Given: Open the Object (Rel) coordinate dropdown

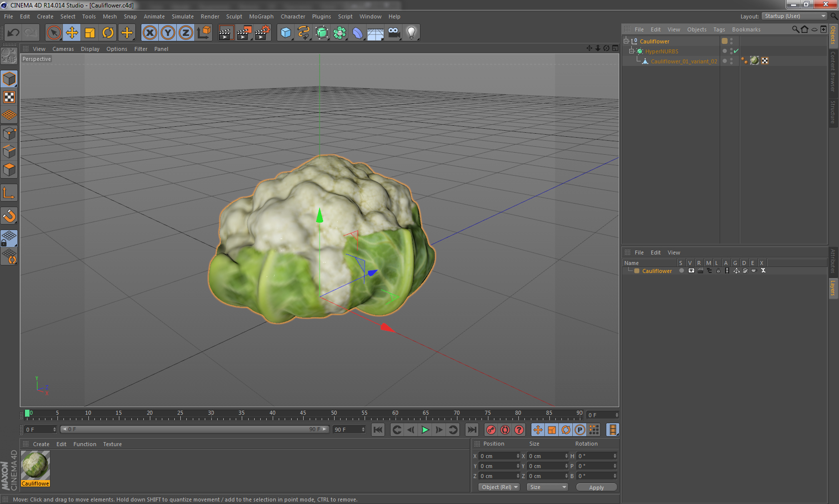Looking at the screenshot, I should (x=499, y=487).
